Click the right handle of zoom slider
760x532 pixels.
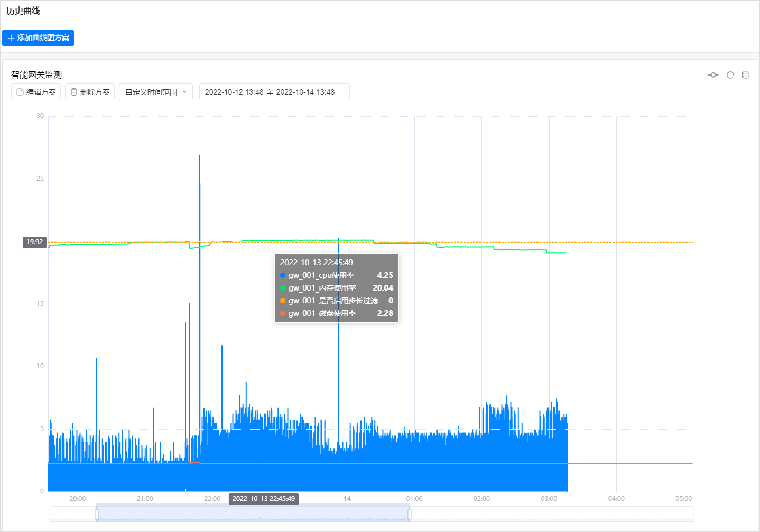(x=410, y=514)
